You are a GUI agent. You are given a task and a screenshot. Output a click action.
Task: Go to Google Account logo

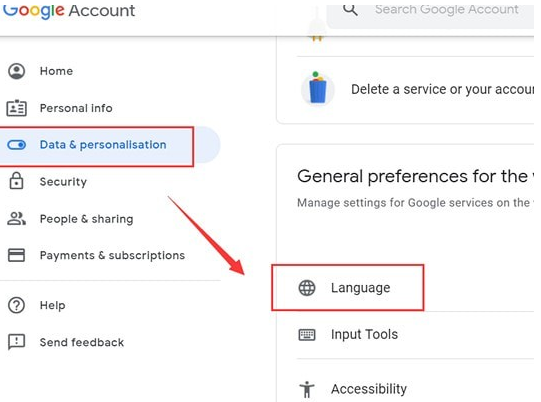pos(69,11)
